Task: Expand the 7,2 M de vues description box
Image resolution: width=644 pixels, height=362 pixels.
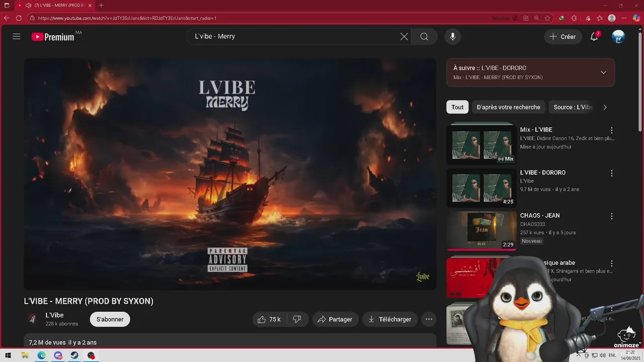Action: point(230,341)
